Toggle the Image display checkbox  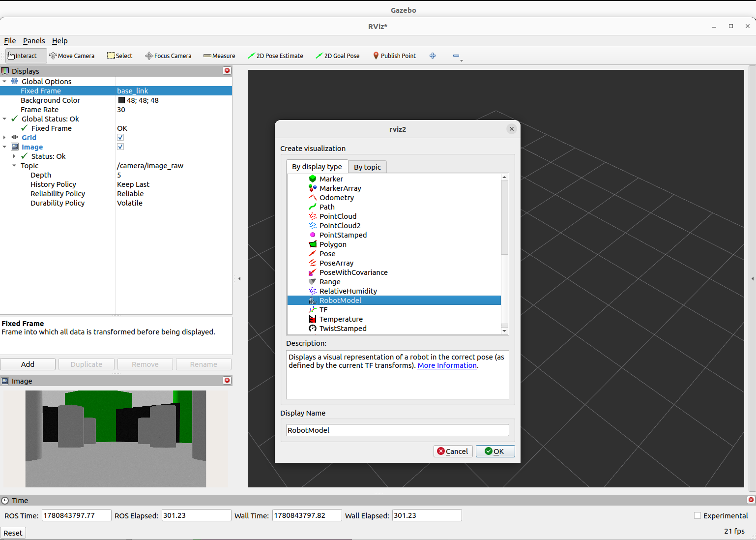pos(120,147)
